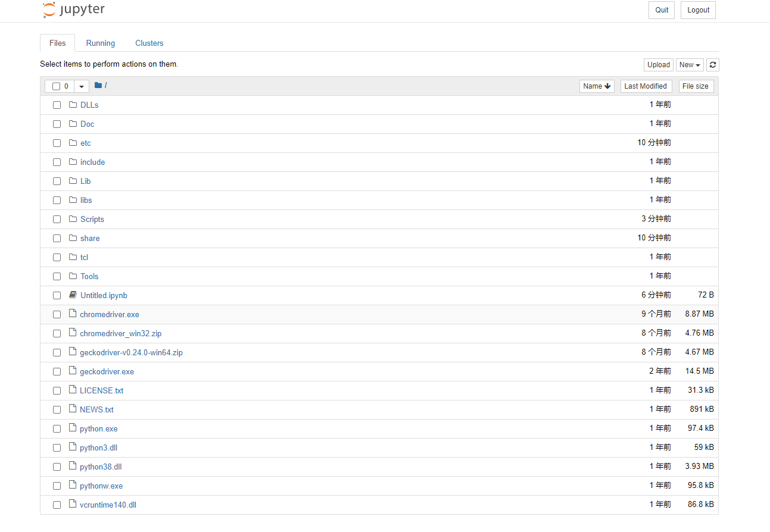770x532 pixels.
Task: Click the folder icon beside Tools
Action: pos(73,276)
